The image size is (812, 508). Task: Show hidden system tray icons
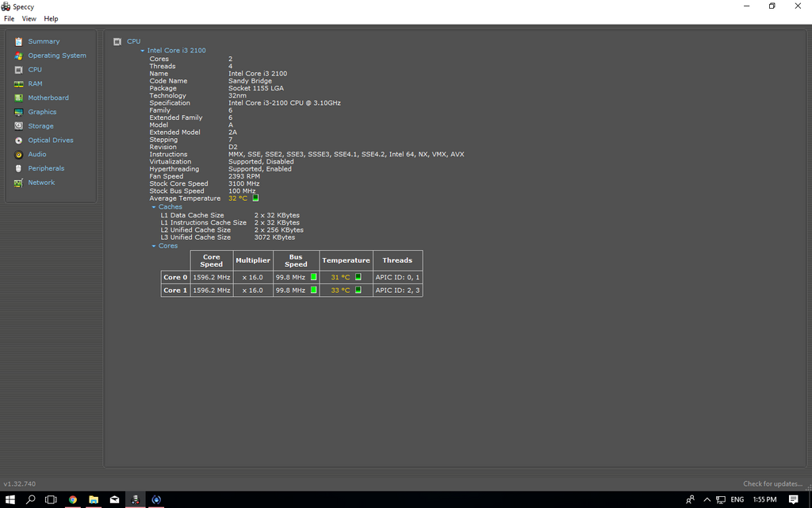[x=707, y=500]
